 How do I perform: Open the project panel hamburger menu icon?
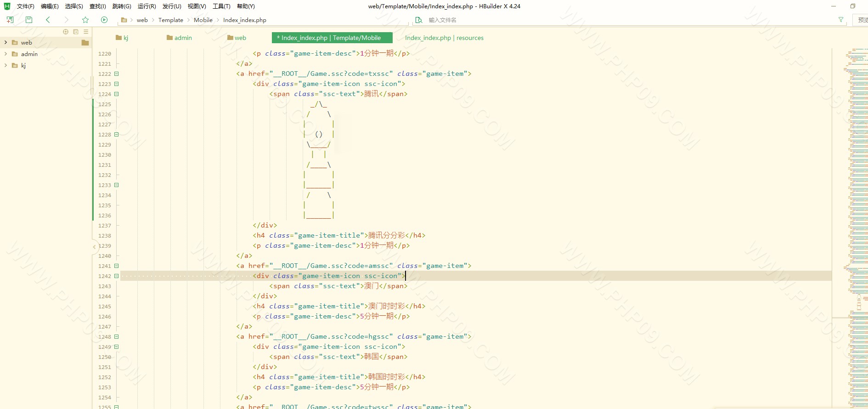[86, 32]
